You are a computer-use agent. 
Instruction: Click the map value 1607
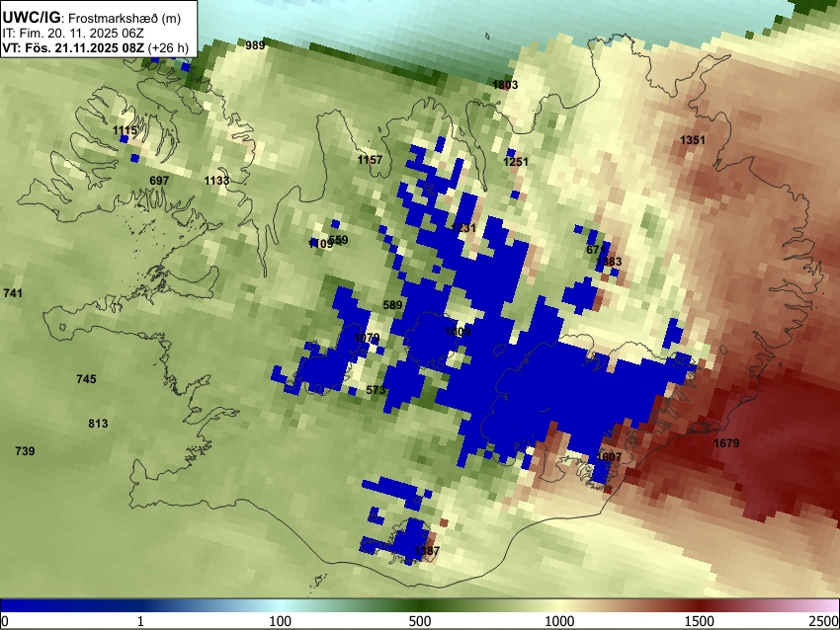(609, 457)
